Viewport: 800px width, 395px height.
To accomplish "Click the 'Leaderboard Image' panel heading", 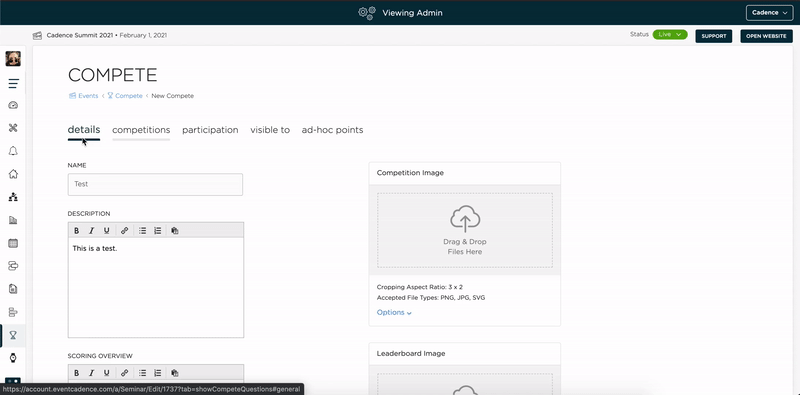I will (x=411, y=353).
